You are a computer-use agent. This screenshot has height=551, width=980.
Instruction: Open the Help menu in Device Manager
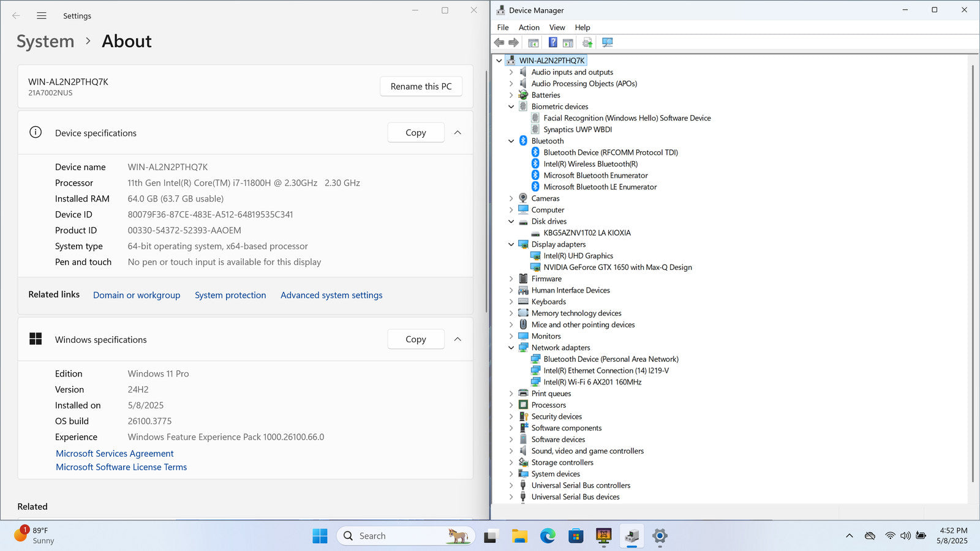582,28
